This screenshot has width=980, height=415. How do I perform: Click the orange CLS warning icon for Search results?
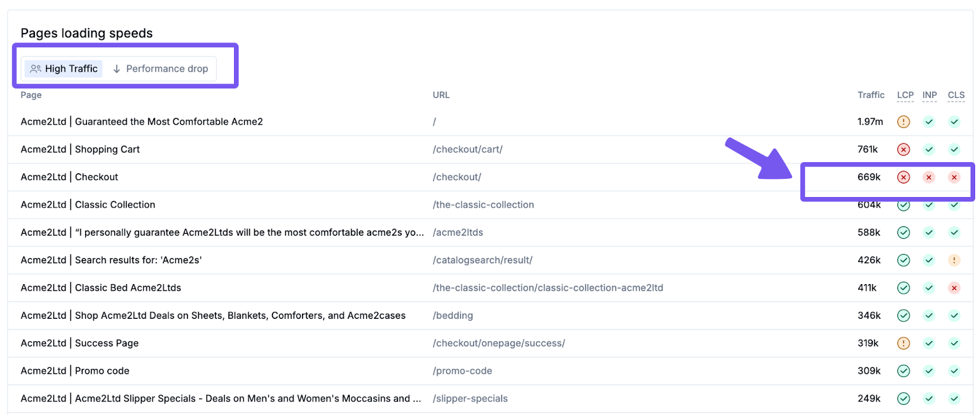(954, 260)
